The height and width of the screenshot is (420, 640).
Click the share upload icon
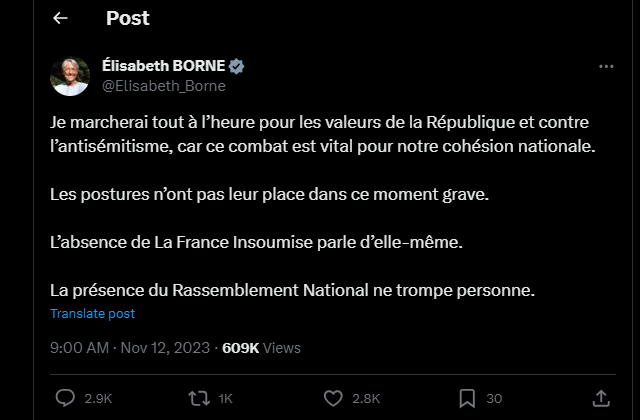point(601,398)
